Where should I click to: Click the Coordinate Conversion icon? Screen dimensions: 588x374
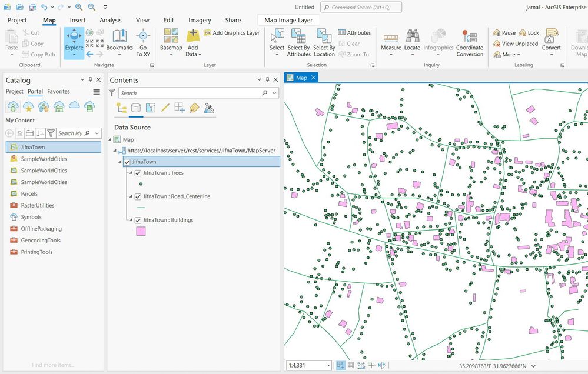[x=469, y=36]
